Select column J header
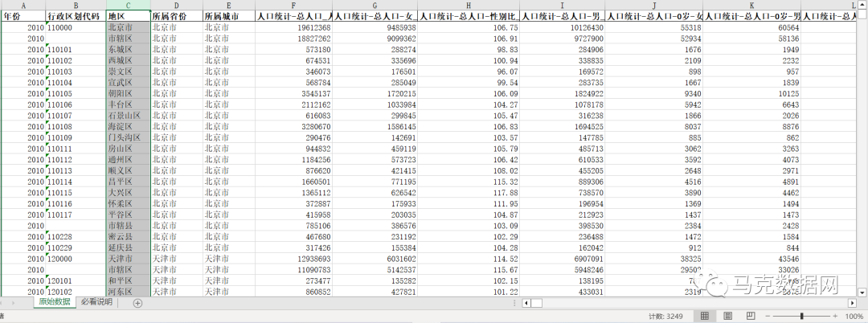The image size is (868, 323). click(654, 5)
